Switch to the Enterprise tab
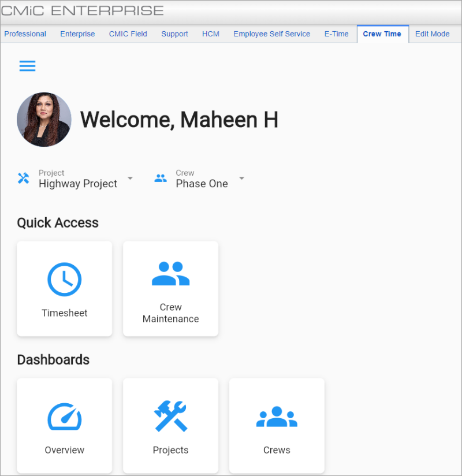This screenshot has width=462, height=476. tap(77, 34)
